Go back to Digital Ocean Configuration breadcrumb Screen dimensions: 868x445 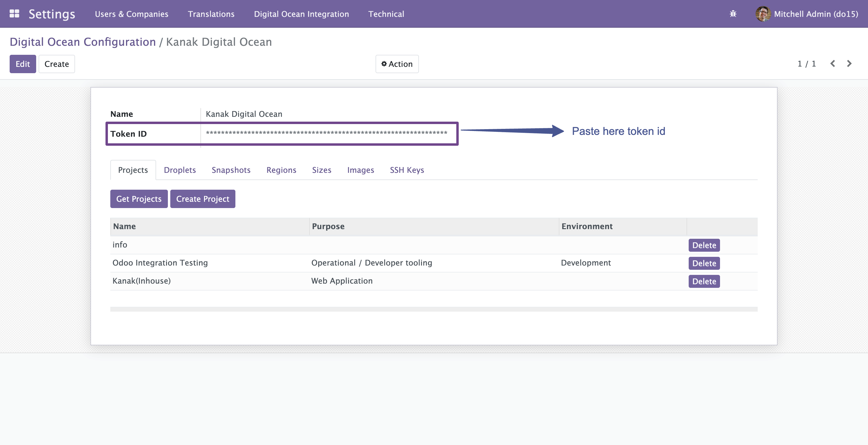(x=83, y=42)
